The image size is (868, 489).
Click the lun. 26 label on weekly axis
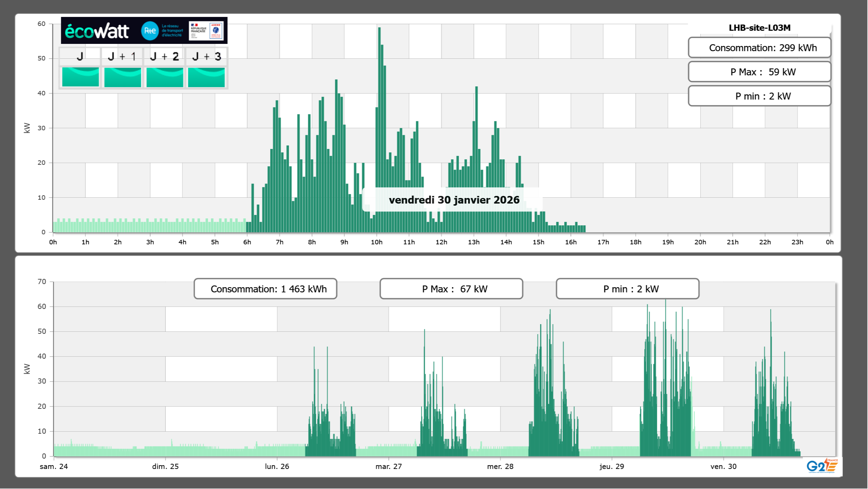pos(277,466)
